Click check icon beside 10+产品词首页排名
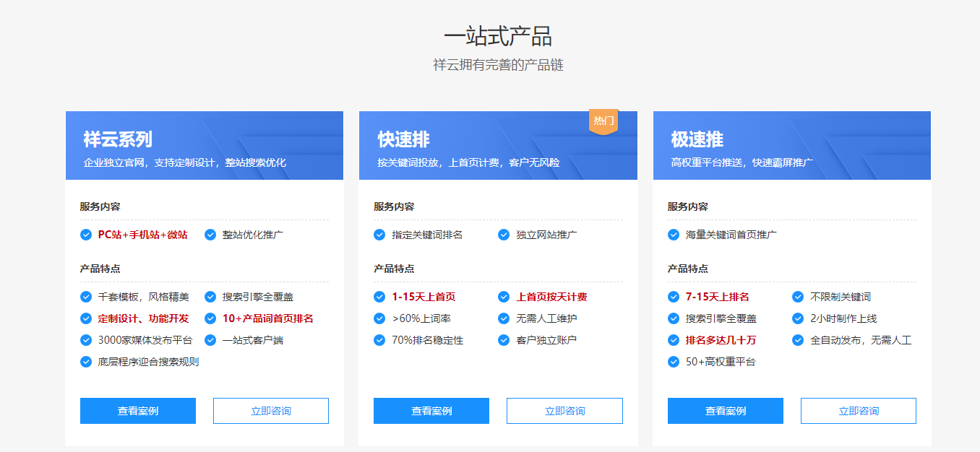Image resolution: width=980 pixels, height=452 pixels. tap(210, 318)
